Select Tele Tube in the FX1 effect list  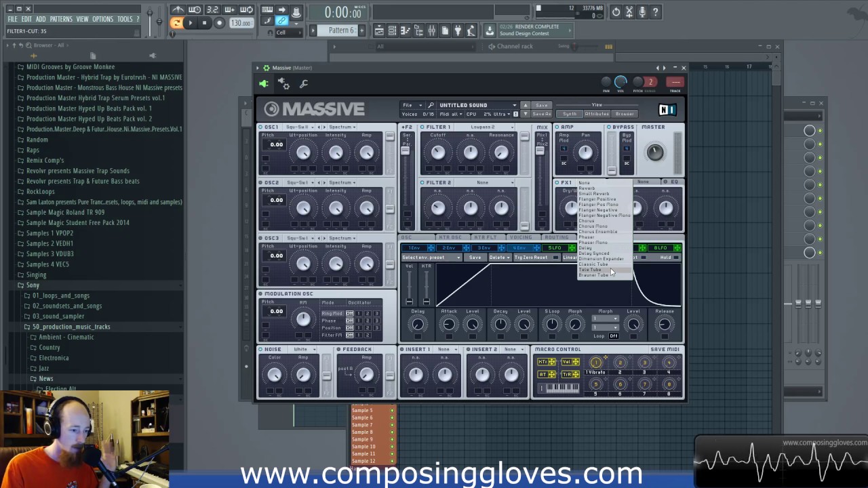pyautogui.click(x=604, y=270)
